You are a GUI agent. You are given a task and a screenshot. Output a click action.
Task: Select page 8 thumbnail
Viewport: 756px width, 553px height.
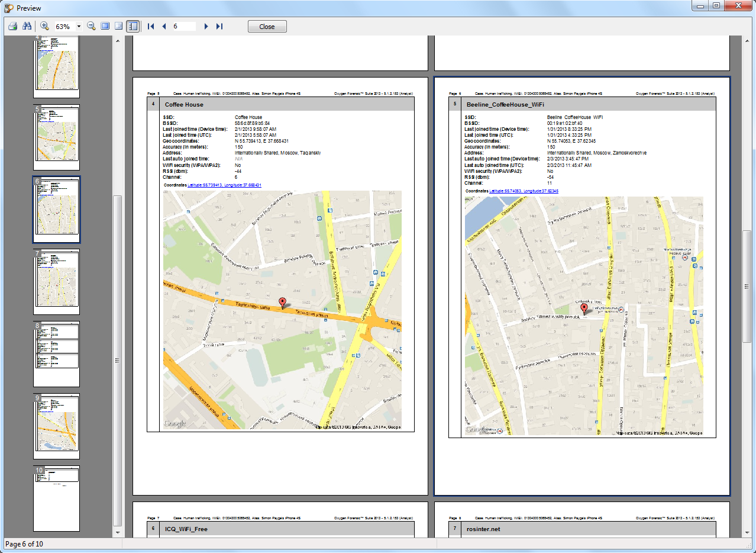click(x=56, y=354)
